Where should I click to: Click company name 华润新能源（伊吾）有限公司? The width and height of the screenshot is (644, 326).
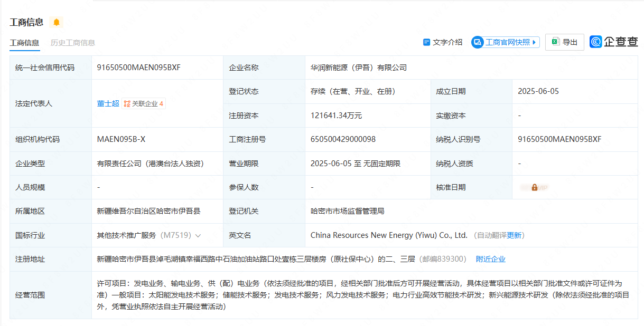[x=359, y=68]
